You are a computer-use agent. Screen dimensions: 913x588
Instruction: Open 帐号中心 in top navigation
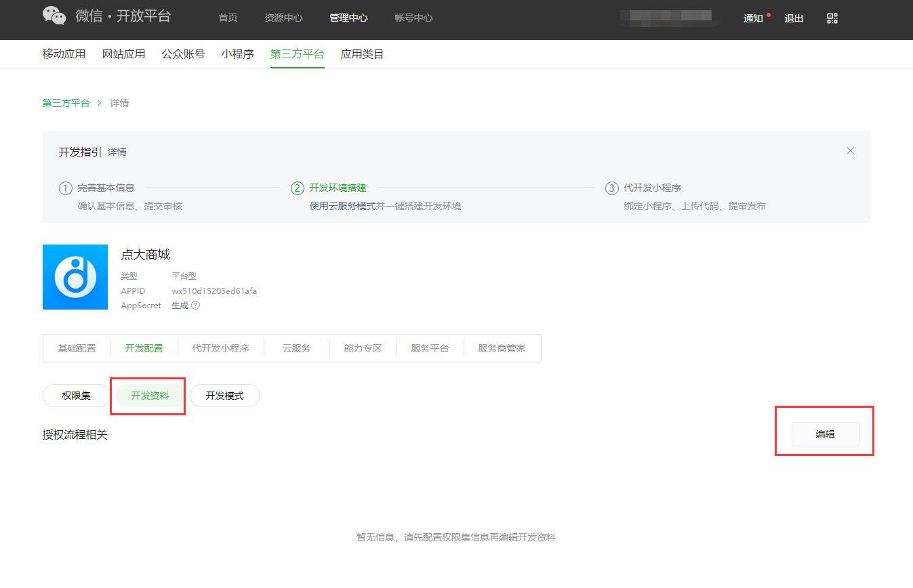[x=413, y=18]
